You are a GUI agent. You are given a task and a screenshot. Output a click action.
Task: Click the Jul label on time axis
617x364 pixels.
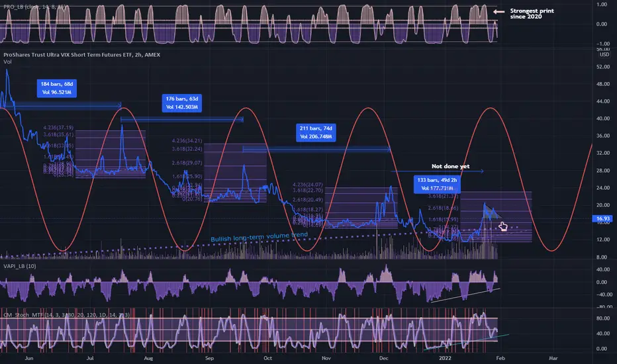pyautogui.click(x=90, y=358)
